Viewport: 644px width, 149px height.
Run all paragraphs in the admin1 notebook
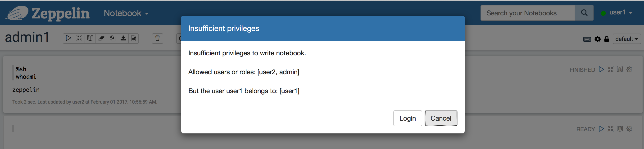(68, 39)
